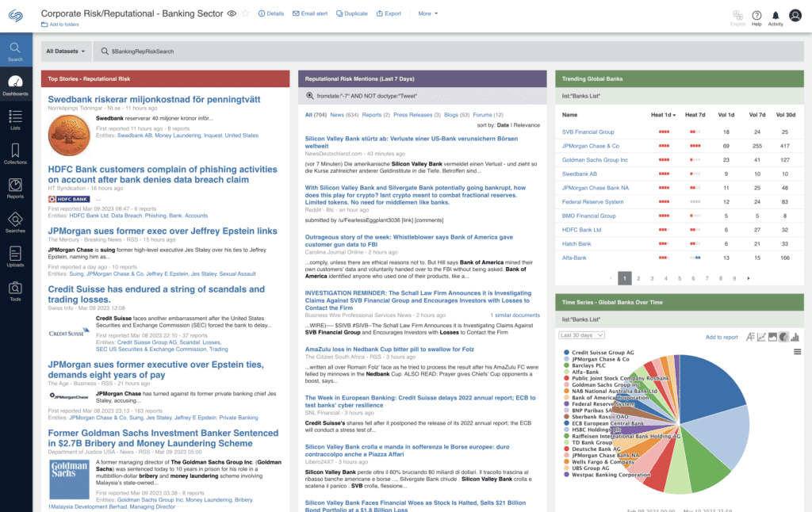Select the Blogs (53) tab
The width and height of the screenshot is (812, 512).
[457, 115]
